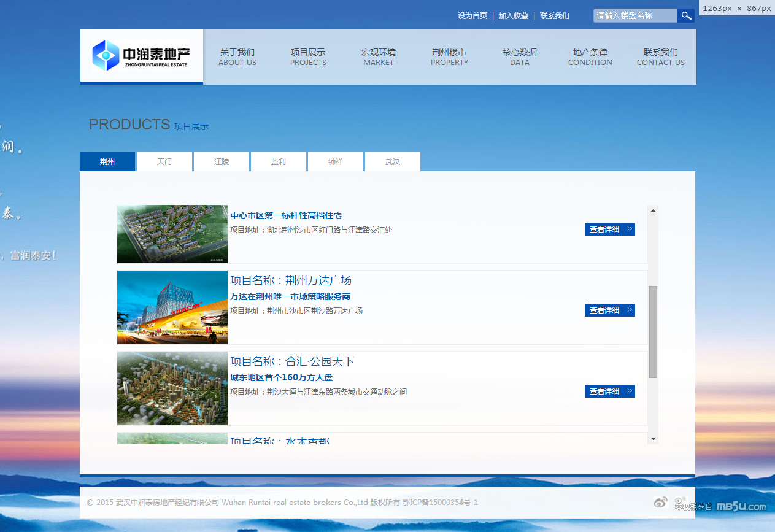The width and height of the screenshot is (775, 532).
Task: Switch to the 天门 city tab
Action: [164, 162]
